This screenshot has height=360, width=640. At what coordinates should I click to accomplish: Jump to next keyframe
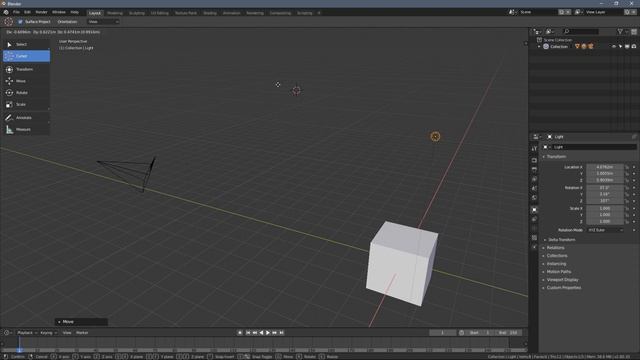pos(275,333)
